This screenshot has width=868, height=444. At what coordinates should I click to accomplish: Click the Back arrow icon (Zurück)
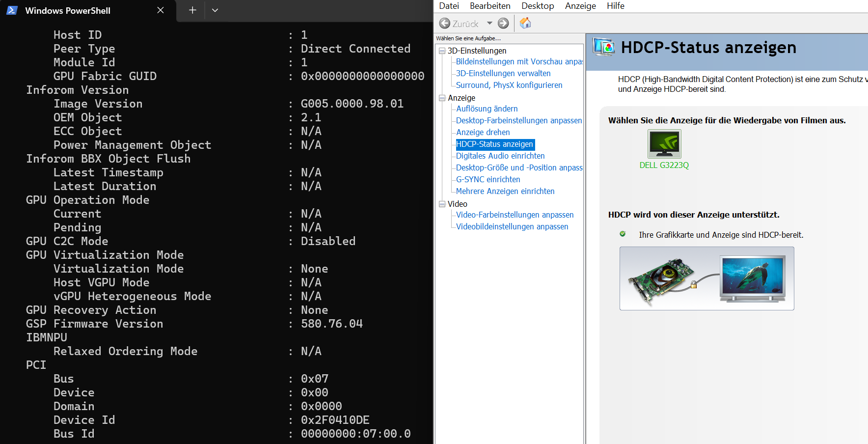click(x=445, y=24)
